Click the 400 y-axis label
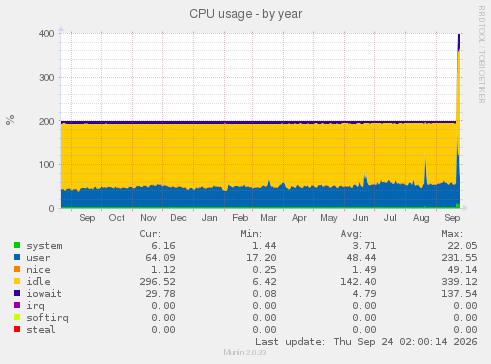The width and height of the screenshot is (491, 364). tap(46, 34)
